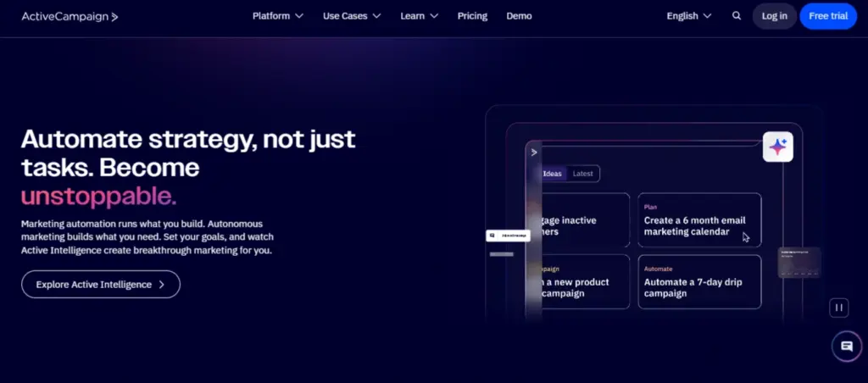Choose 'Automate a 7-day drip campaign' card
The width and height of the screenshot is (868, 383).
pos(699,281)
